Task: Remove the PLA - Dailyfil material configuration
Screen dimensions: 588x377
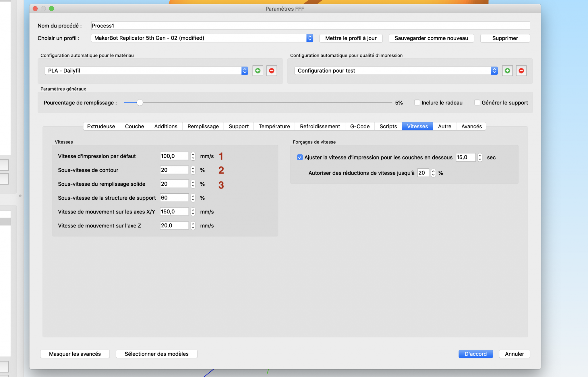Action: [272, 71]
